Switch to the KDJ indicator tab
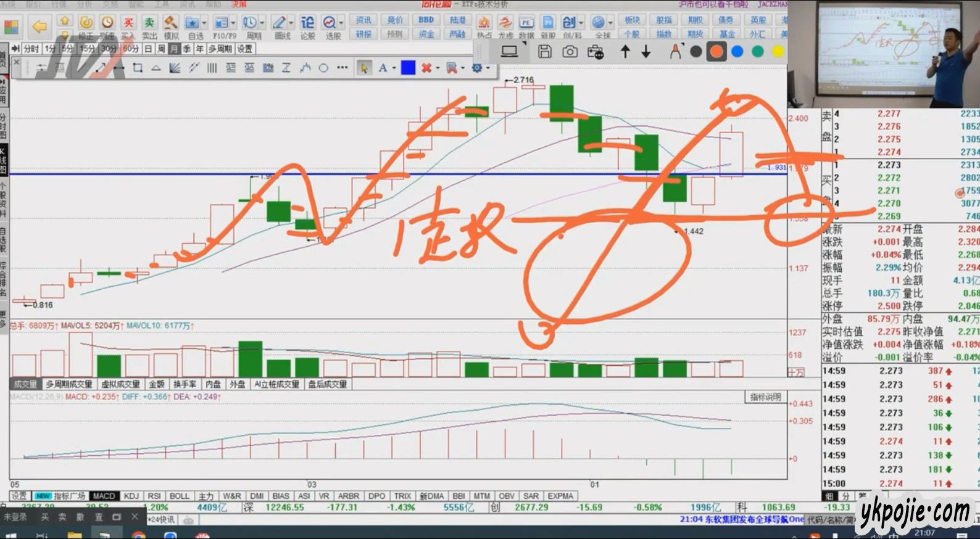This screenshot has height=539, width=980. click(x=131, y=496)
